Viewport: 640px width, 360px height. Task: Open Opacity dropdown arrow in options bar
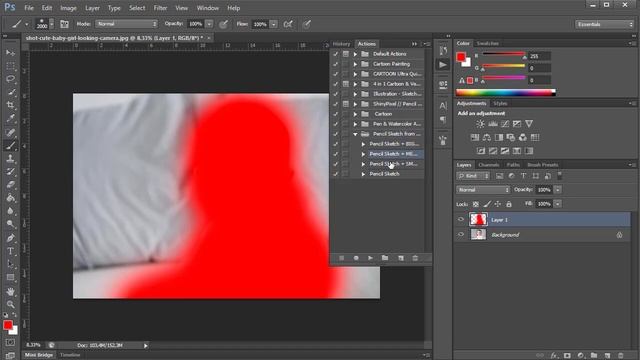pos(209,24)
